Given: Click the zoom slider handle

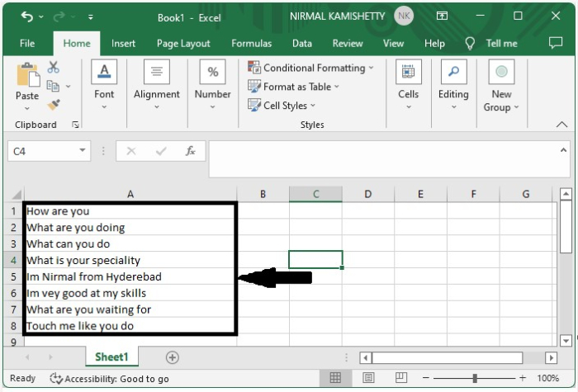Looking at the screenshot, I should click(x=475, y=378).
